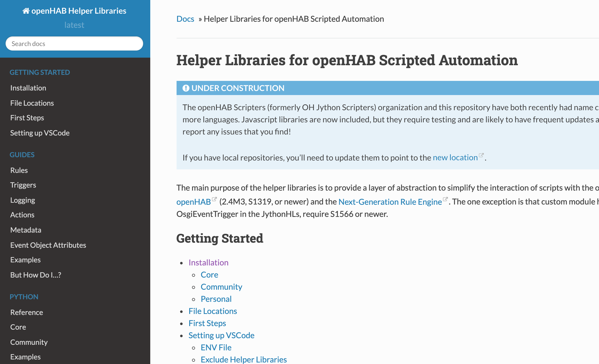Open the Rules guide

coord(19,170)
